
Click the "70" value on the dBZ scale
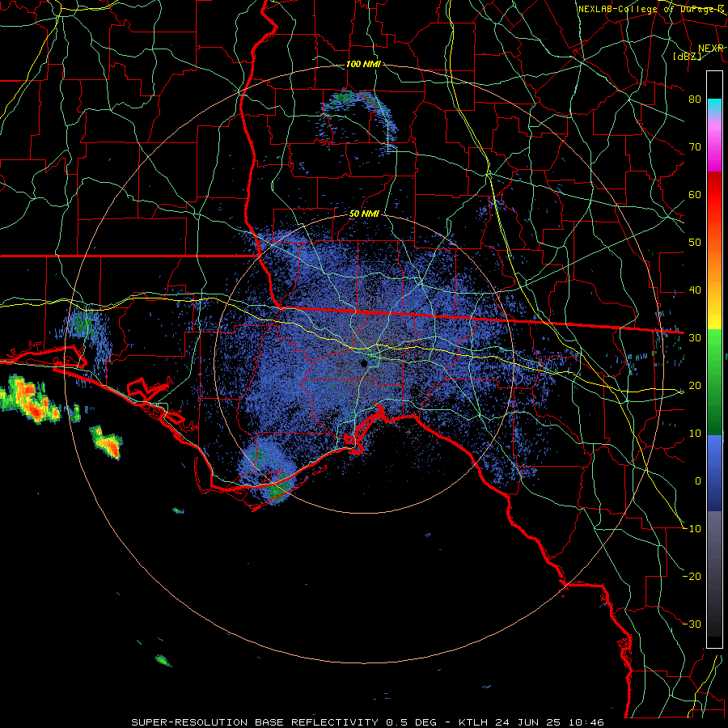[x=695, y=146]
